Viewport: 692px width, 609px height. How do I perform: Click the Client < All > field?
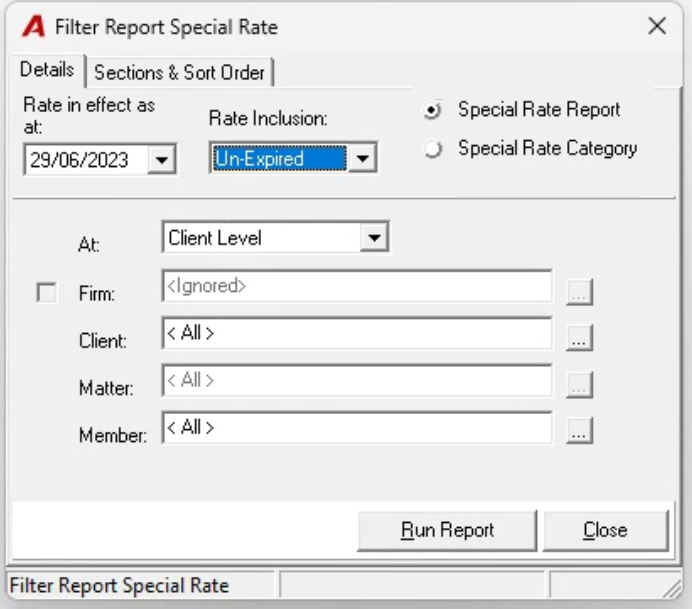point(357,333)
